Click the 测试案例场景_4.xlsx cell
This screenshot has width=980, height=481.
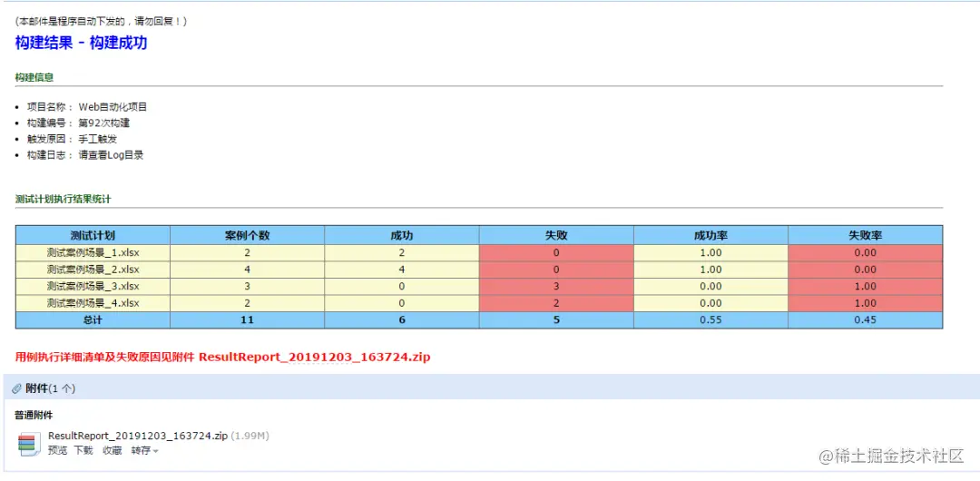click(93, 303)
